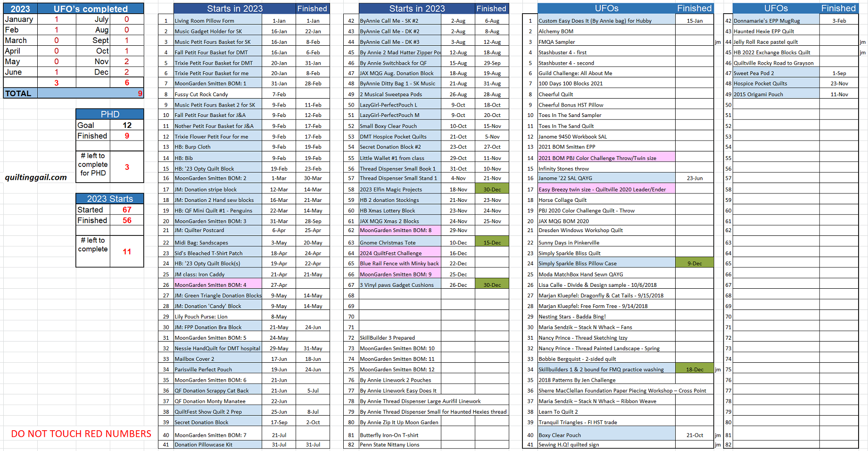Image resolution: width=868 pixels, height=451 pixels.
Task: Click 'Gnome Christmas Tote' cell
Action: (x=400, y=242)
